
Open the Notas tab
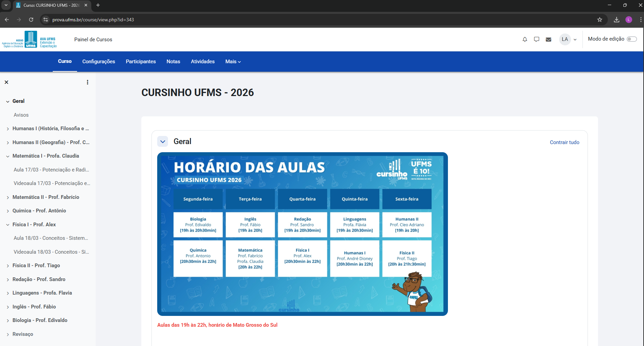tap(173, 62)
